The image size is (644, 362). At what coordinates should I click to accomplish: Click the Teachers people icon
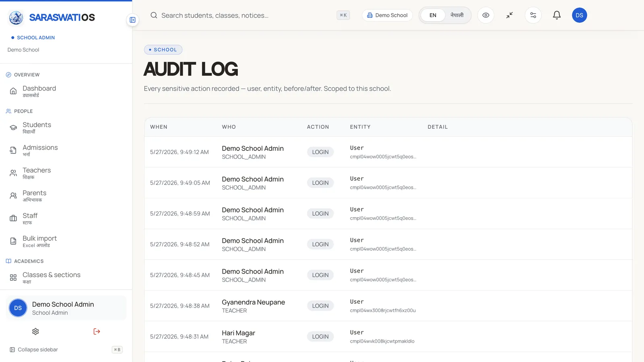[13, 173]
